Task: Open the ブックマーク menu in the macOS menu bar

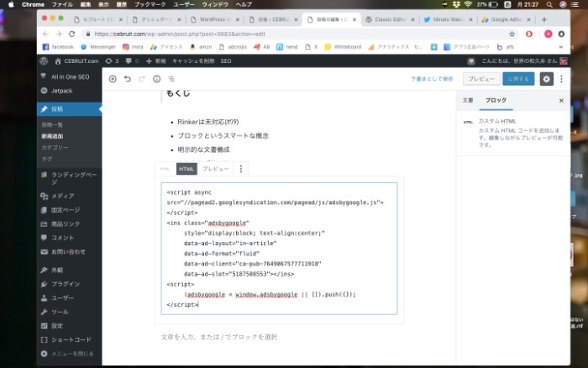Action: [x=144, y=4]
